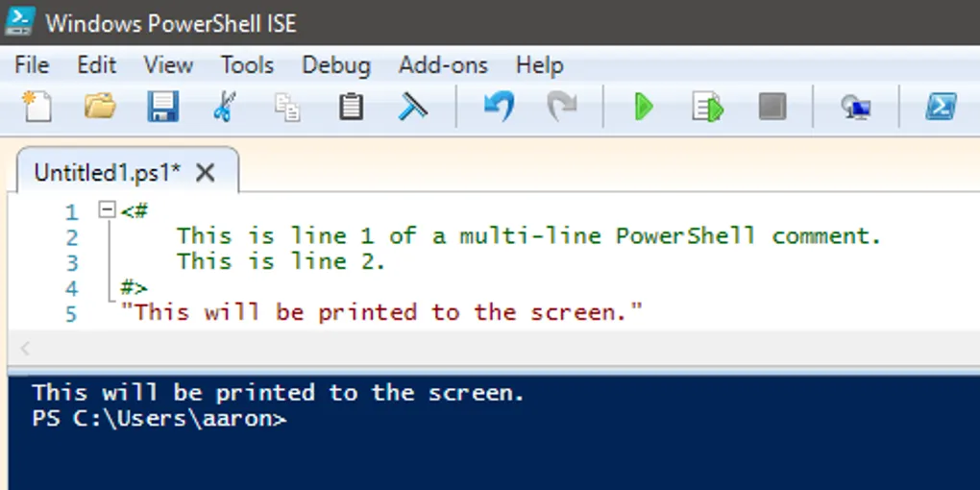This screenshot has height=490, width=980.
Task: Run selection icon in toolbar
Action: [x=707, y=107]
